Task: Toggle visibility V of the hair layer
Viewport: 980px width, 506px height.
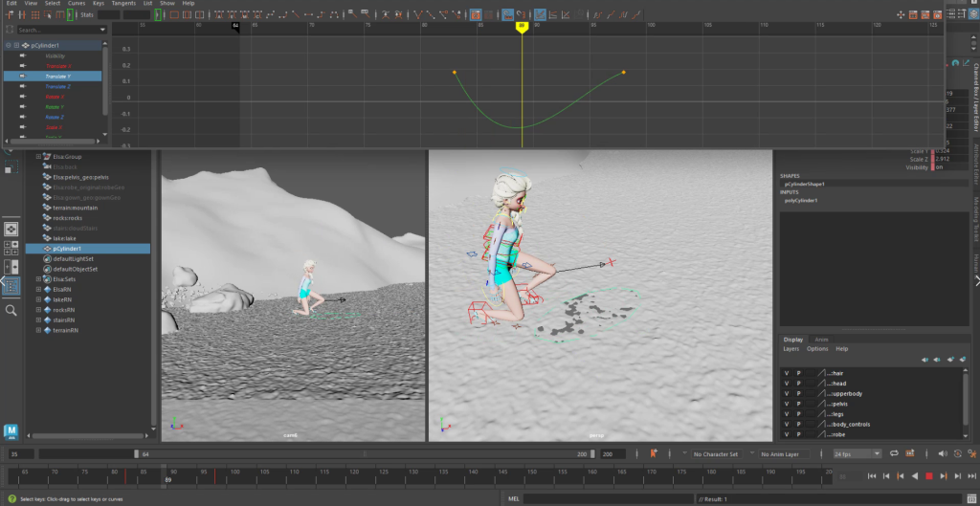Action: coord(787,373)
